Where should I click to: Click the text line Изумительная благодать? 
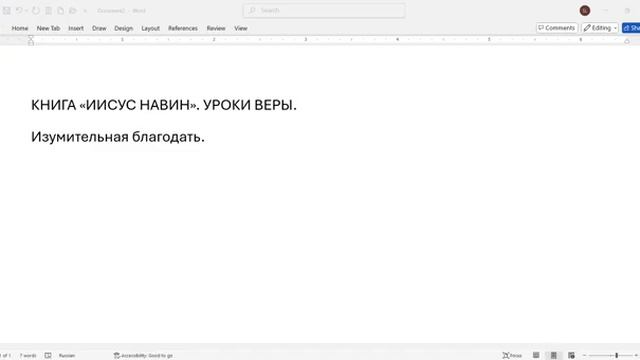[x=118, y=137]
